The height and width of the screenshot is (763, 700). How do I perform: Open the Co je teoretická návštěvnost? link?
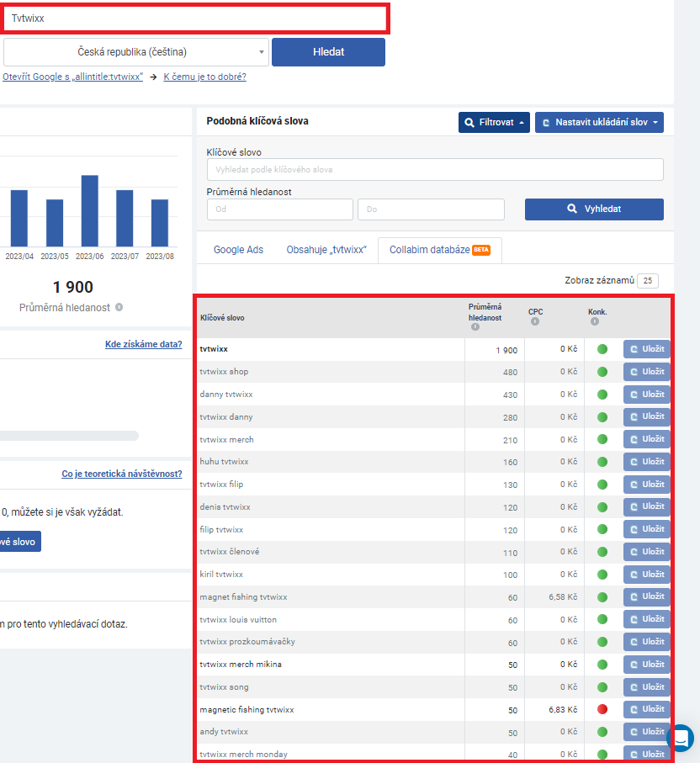click(122, 474)
